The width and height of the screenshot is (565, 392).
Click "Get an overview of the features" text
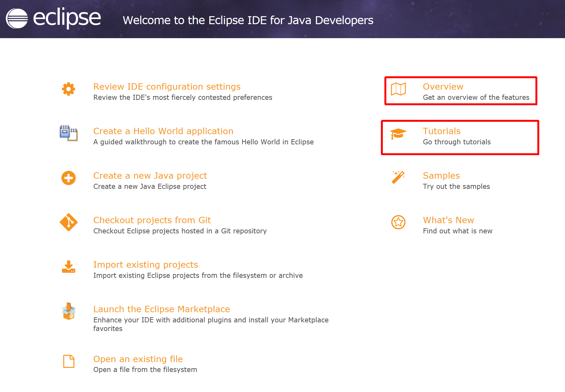coord(476,97)
